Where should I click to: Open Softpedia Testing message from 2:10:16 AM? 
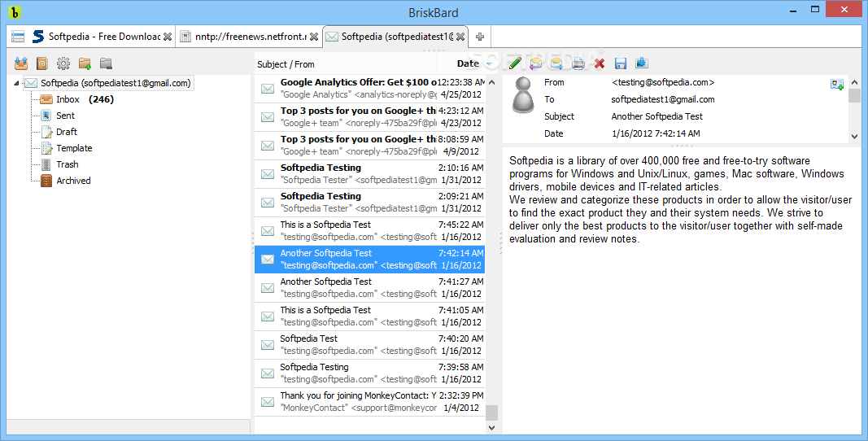coord(370,174)
